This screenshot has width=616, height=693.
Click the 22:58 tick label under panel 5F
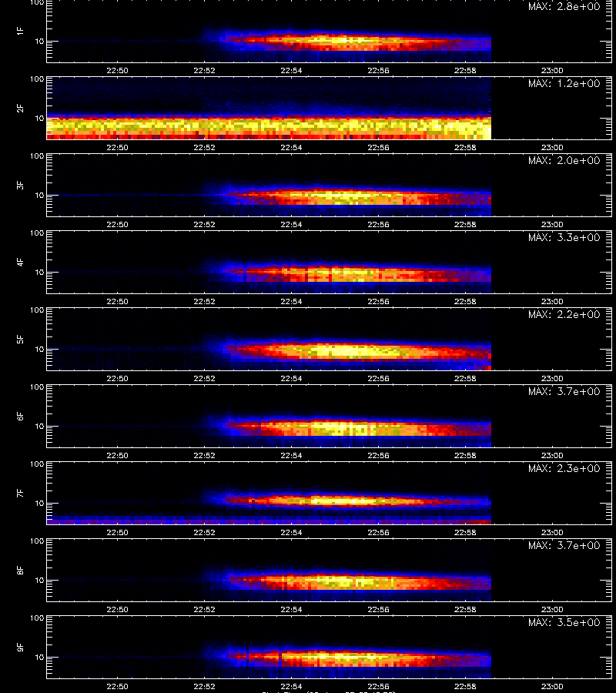(x=465, y=378)
